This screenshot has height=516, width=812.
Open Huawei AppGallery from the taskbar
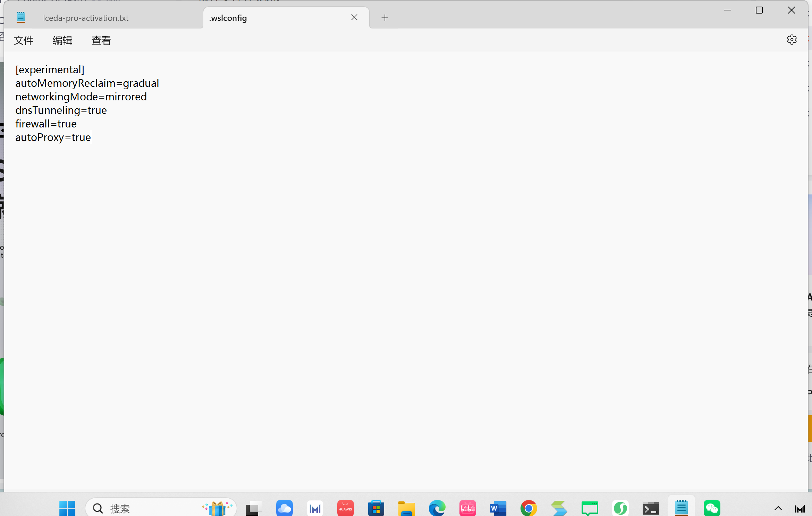coord(345,508)
